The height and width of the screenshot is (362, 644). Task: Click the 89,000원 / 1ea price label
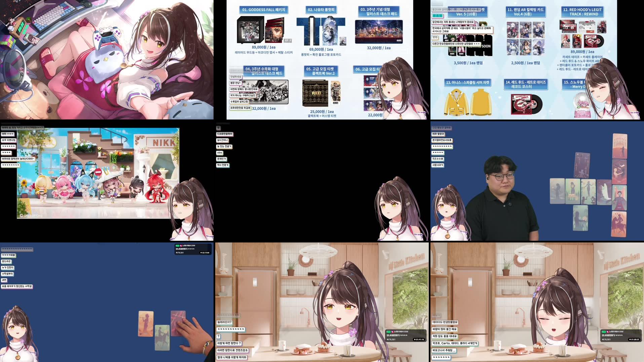264,47
